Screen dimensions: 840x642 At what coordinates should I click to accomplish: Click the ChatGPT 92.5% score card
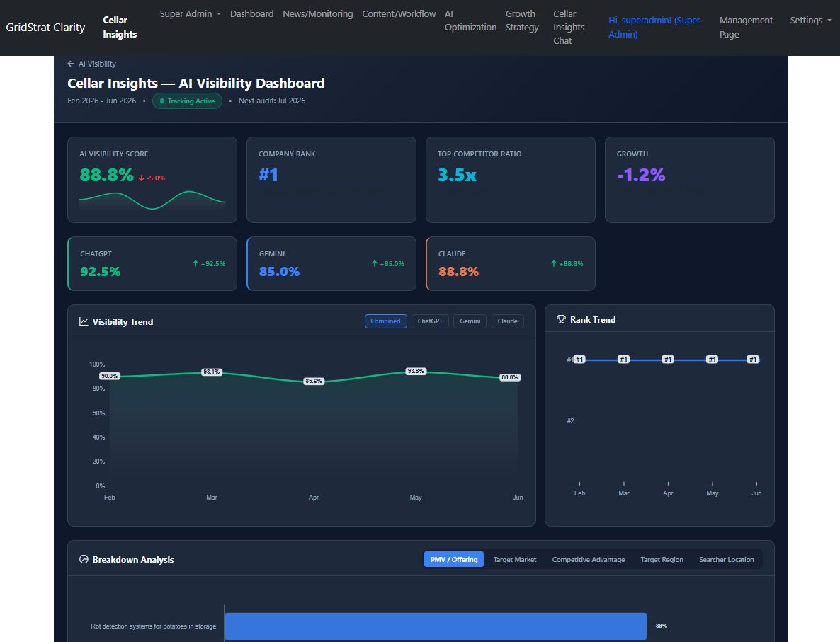pyautogui.click(x=152, y=263)
